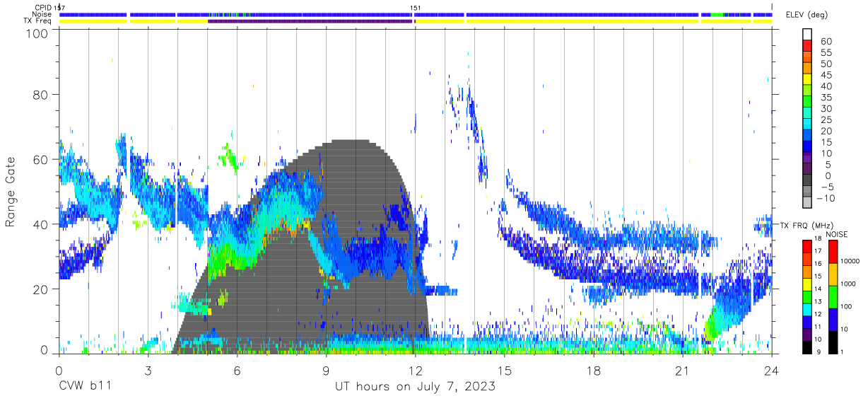Click the '151' CPID marker text
Viewport: 868px width, 401px height.
click(x=416, y=8)
